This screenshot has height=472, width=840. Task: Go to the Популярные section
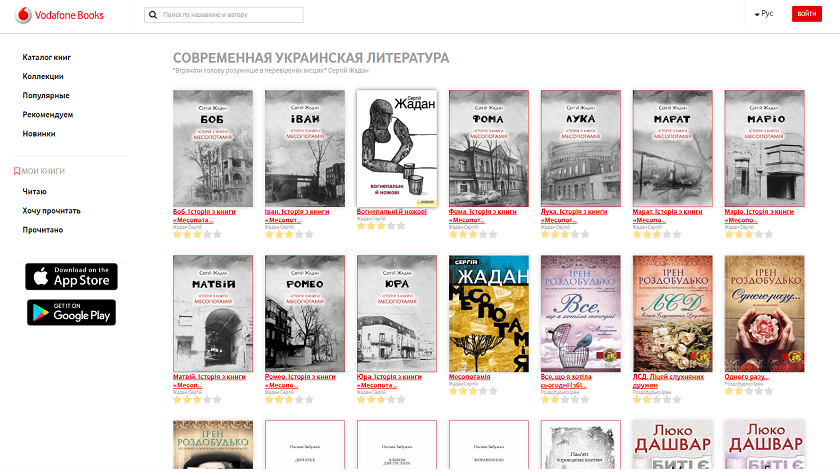(46, 95)
